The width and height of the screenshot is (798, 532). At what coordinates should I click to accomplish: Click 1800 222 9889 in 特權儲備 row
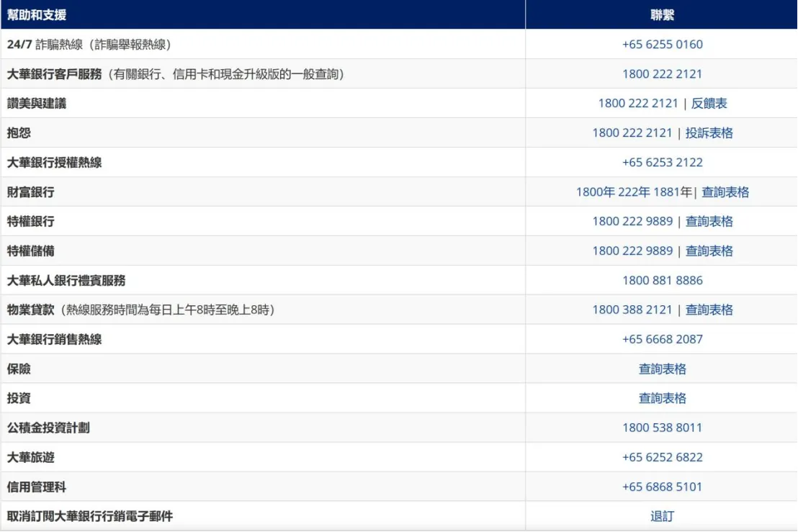[632, 251]
